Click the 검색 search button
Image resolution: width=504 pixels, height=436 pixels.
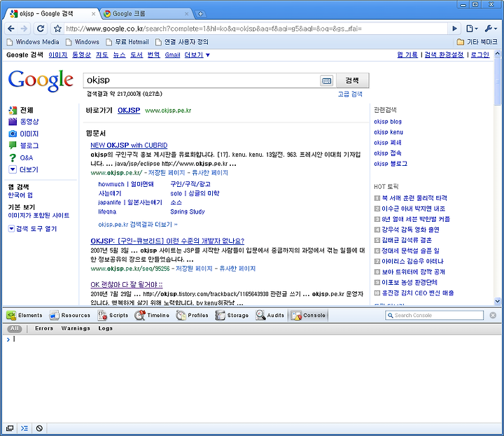(352, 80)
